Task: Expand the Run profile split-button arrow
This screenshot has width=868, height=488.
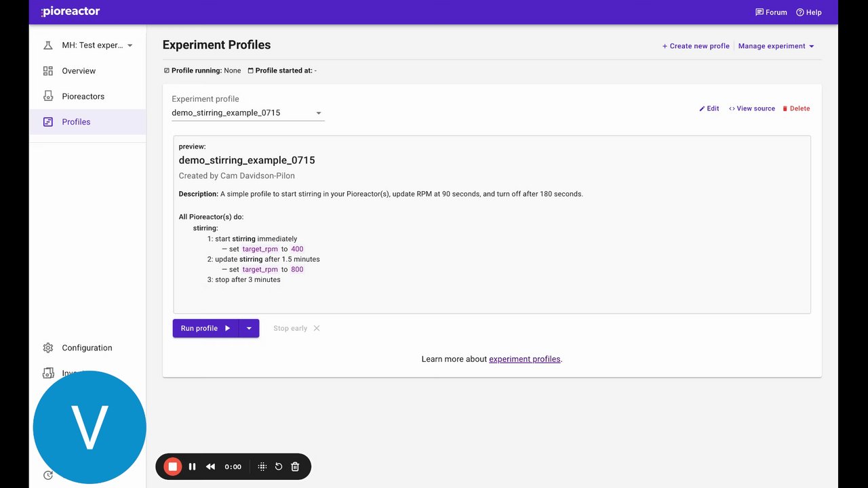Action: 249,328
